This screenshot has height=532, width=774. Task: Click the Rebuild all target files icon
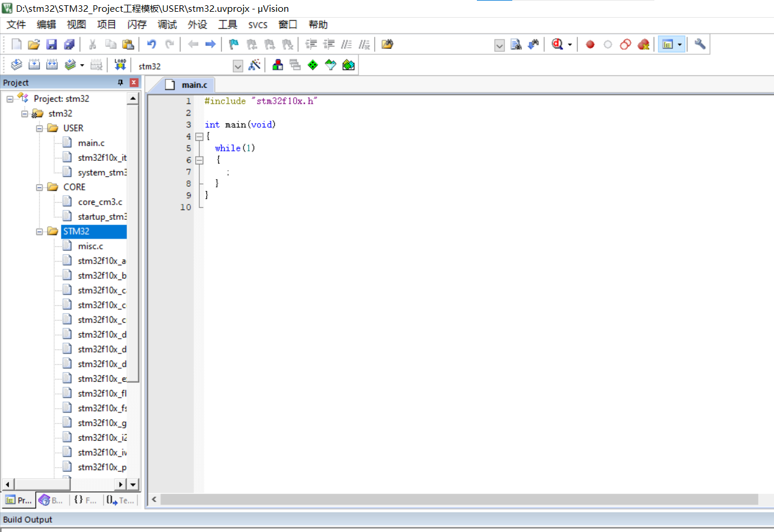52,65
